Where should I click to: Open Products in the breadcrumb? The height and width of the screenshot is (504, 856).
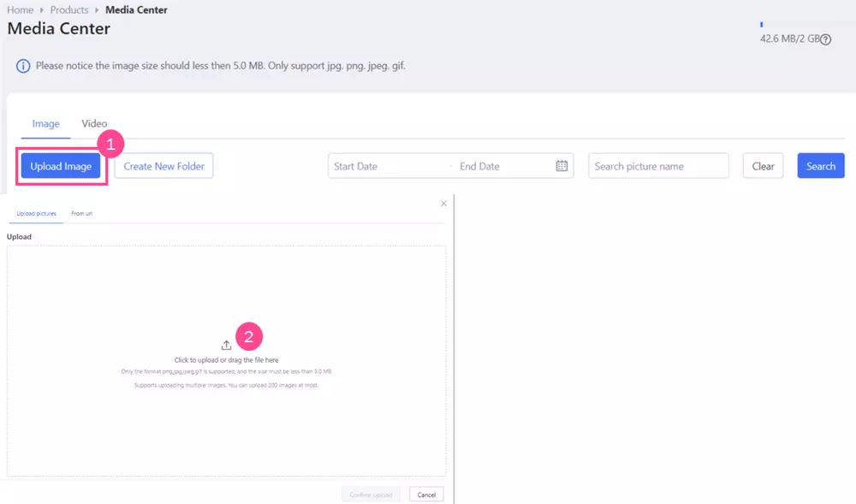pyautogui.click(x=69, y=10)
